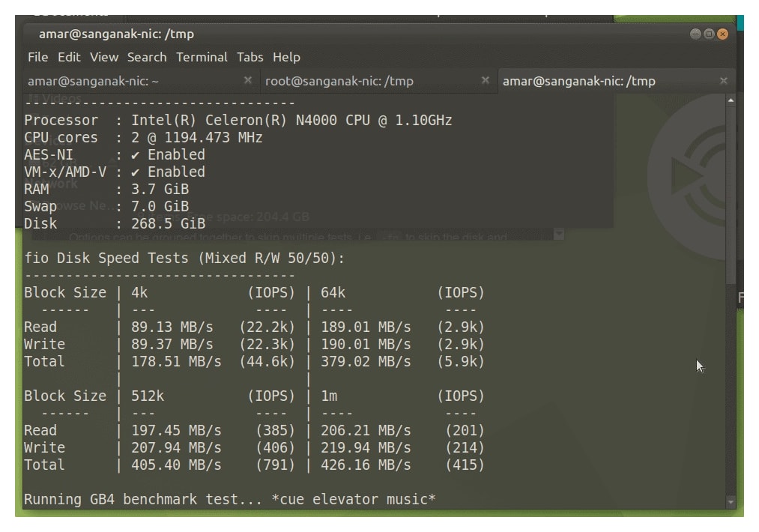
Task: Click the 64k Read value 189.01 MB/s
Action: point(366,327)
